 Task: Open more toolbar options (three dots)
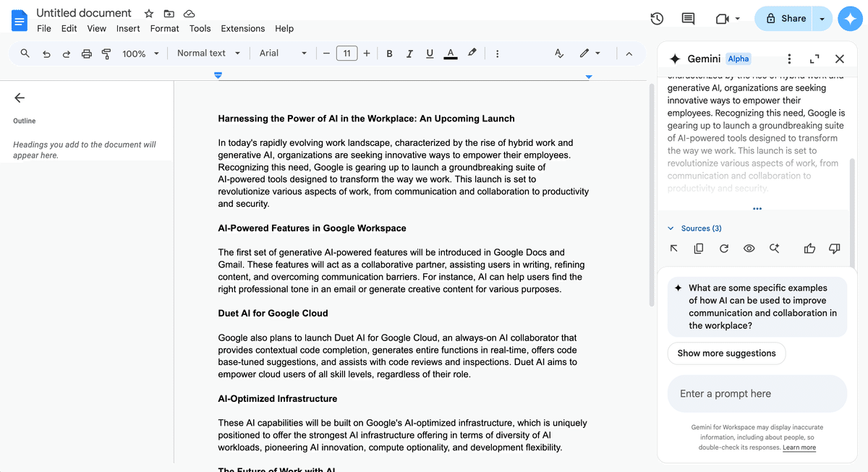point(497,53)
